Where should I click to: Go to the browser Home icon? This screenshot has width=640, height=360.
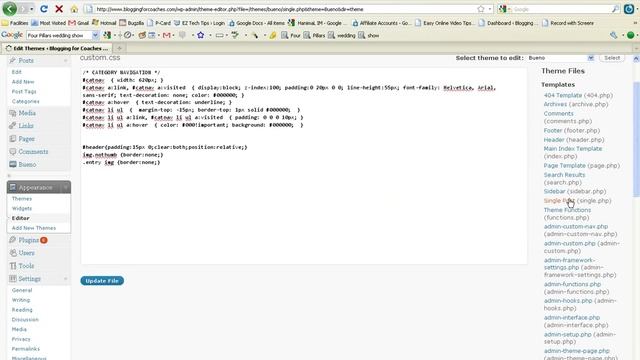74,9
